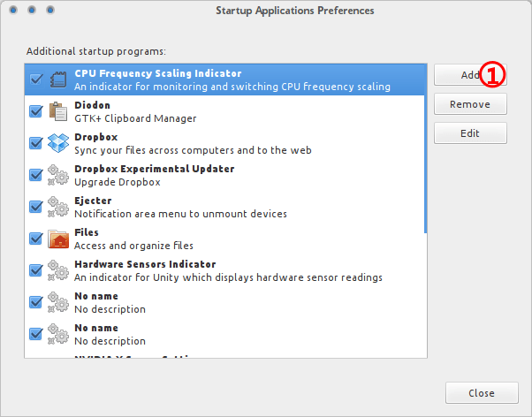Select the Hardware Sensors Indicator entry
Screen dimensions: 532x417
[x=224, y=270]
